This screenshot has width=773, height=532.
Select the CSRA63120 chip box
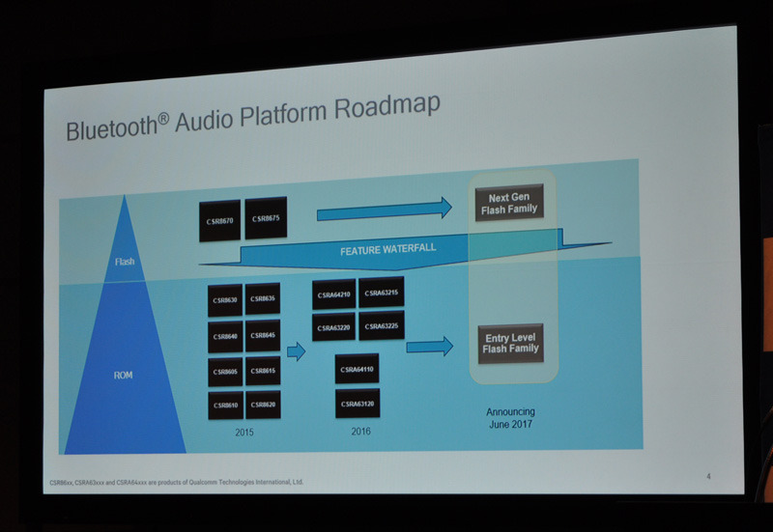pyautogui.click(x=358, y=404)
